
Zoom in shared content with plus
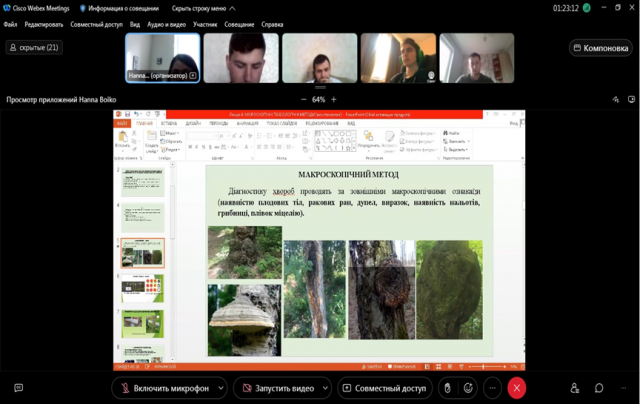pos(334,99)
